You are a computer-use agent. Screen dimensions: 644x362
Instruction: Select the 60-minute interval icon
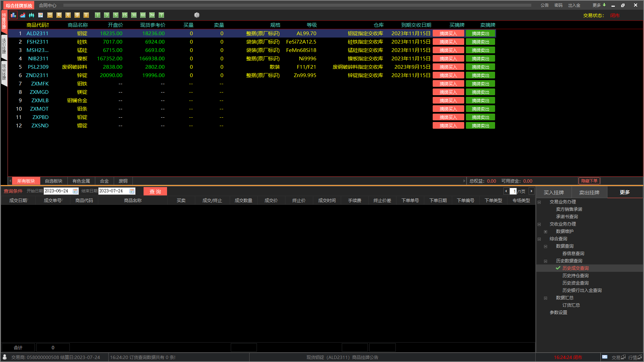(x=143, y=15)
